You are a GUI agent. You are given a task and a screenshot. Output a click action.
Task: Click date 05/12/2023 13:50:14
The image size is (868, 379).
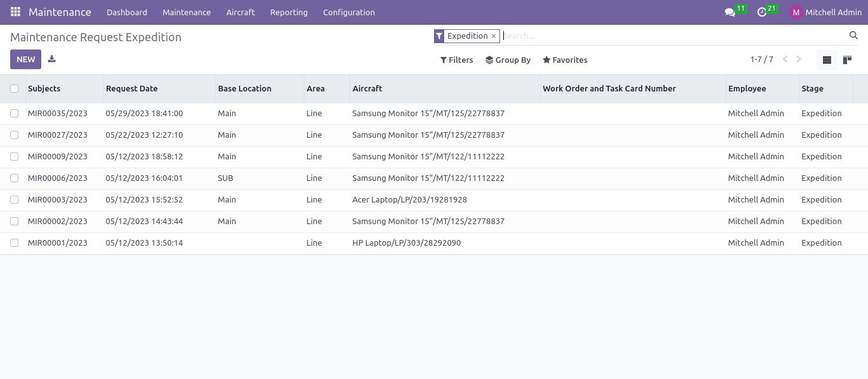pos(144,243)
